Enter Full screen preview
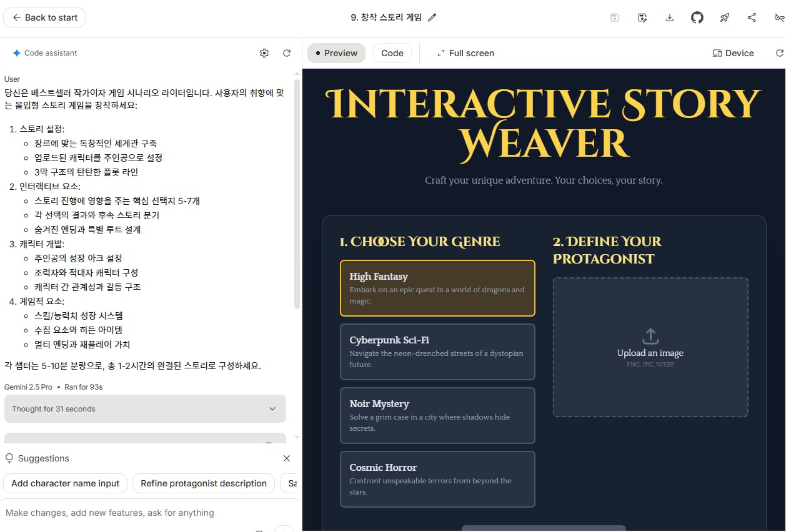This screenshot has width=786, height=532. [465, 53]
